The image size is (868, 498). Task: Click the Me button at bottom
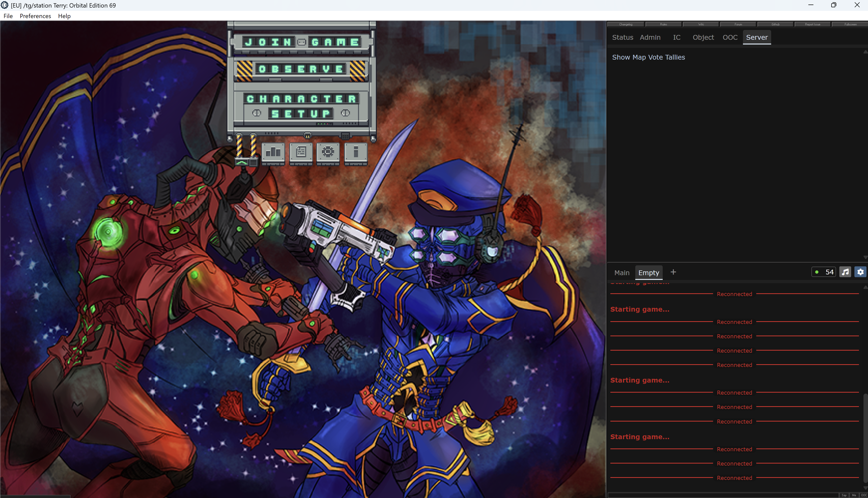854,495
